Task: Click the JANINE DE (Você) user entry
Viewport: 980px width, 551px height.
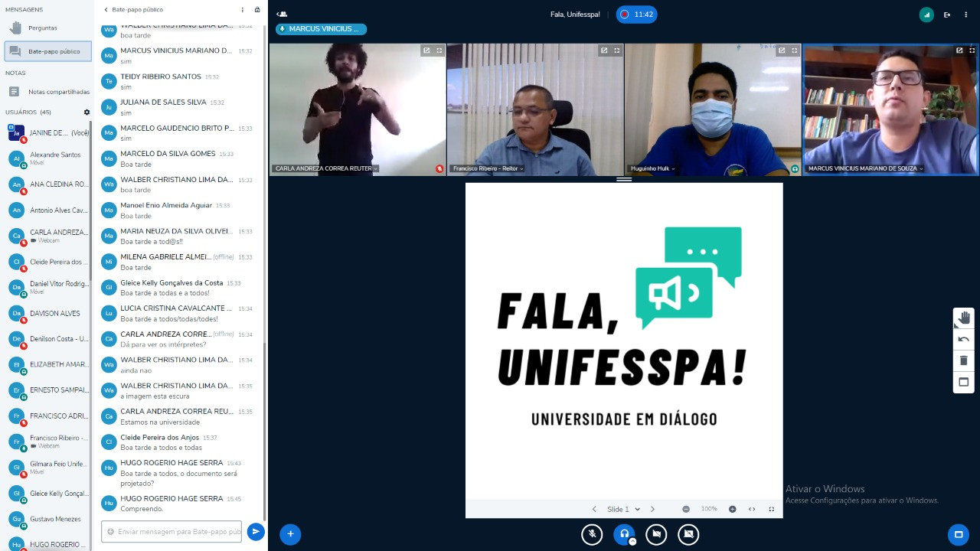Action: tap(47, 132)
